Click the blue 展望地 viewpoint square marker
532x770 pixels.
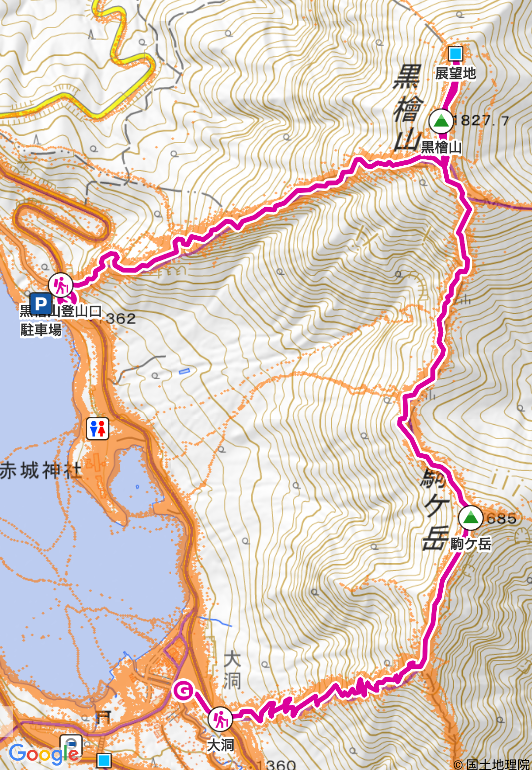pos(456,53)
